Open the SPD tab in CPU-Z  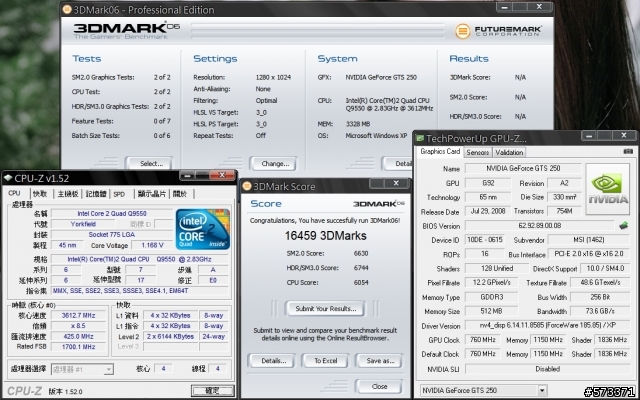(119, 194)
